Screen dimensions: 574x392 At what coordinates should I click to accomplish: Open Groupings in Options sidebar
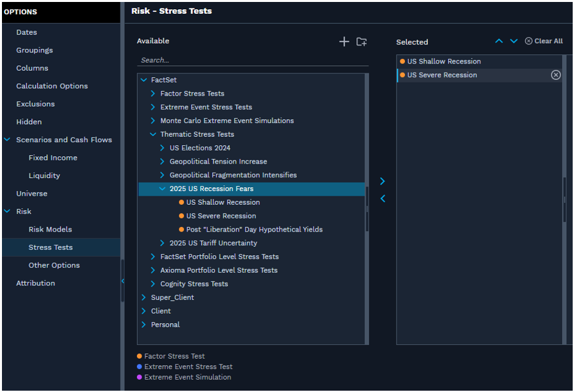pos(35,50)
